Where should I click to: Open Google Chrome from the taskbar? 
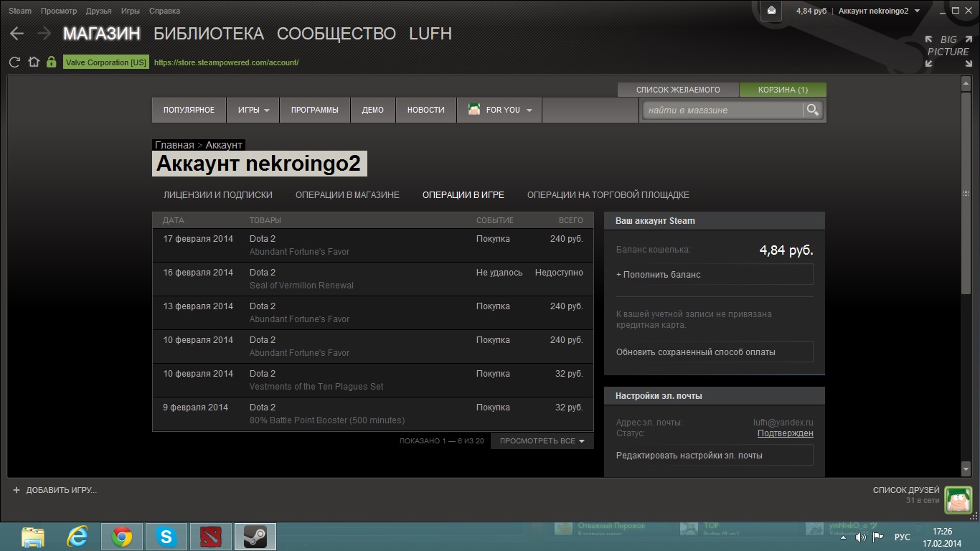(x=121, y=537)
